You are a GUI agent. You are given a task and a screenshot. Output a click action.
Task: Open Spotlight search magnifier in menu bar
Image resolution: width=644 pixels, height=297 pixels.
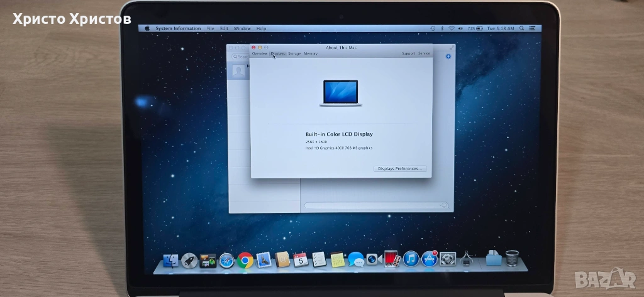click(x=522, y=28)
